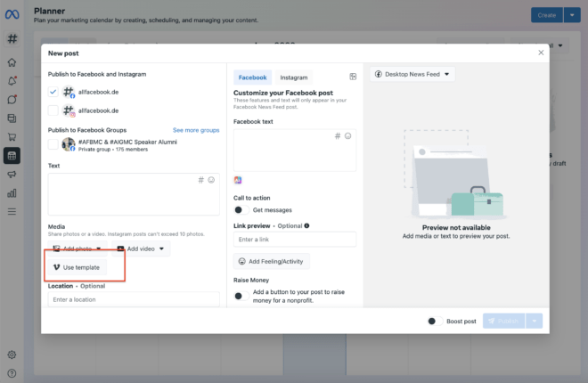Viewport: 588px width, 383px height.
Task: Insert hashtag in Facebook text box
Action: (338, 136)
